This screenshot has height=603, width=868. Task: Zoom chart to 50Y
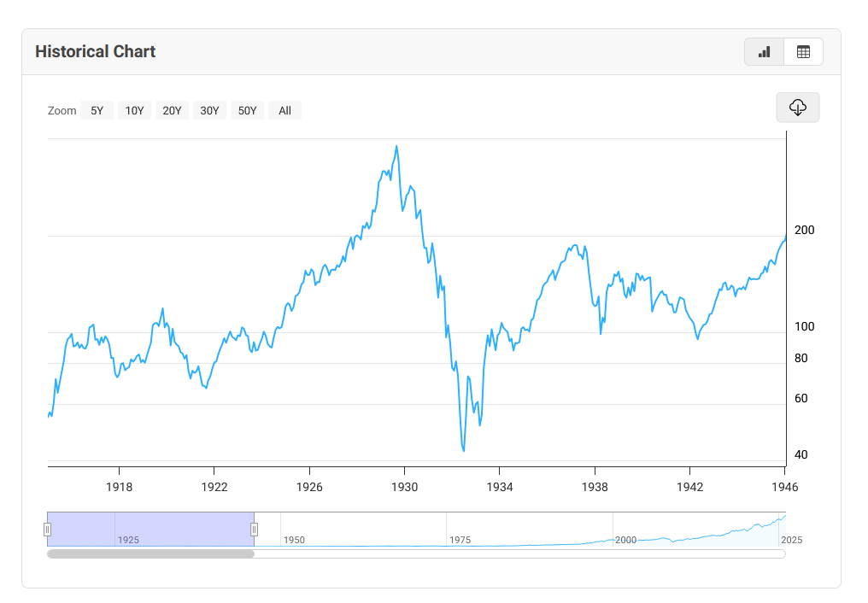pyautogui.click(x=247, y=110)
